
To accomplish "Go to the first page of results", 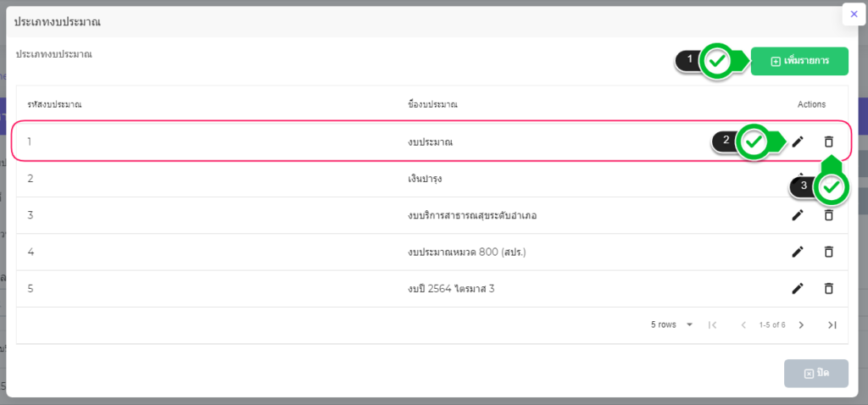I will [712, 325].
